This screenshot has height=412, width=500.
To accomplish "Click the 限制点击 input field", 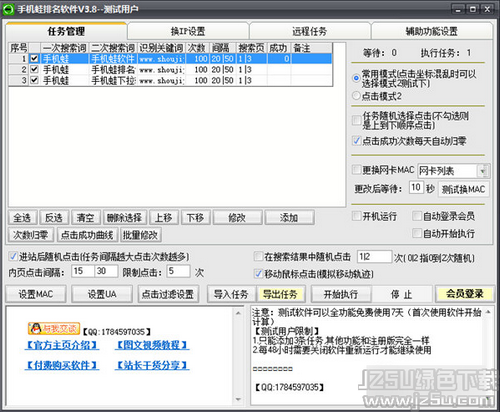I will [x=179, y=271].
